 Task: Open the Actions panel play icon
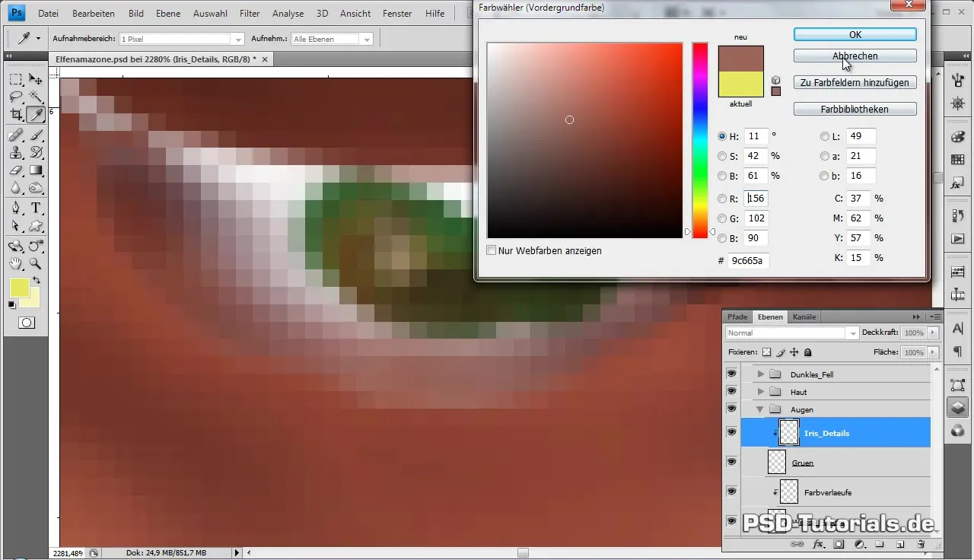pos(958,238)
